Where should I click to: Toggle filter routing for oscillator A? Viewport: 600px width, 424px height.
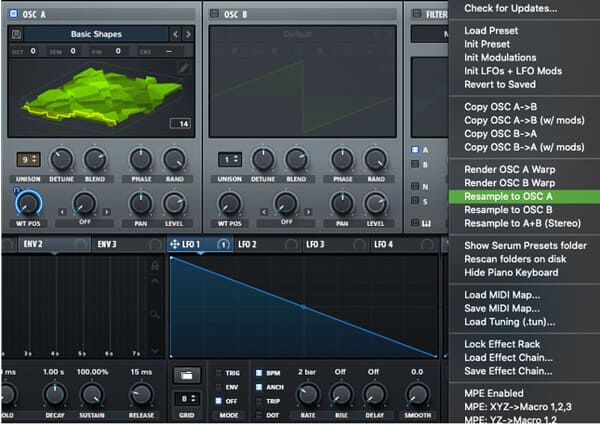(415, 149)
